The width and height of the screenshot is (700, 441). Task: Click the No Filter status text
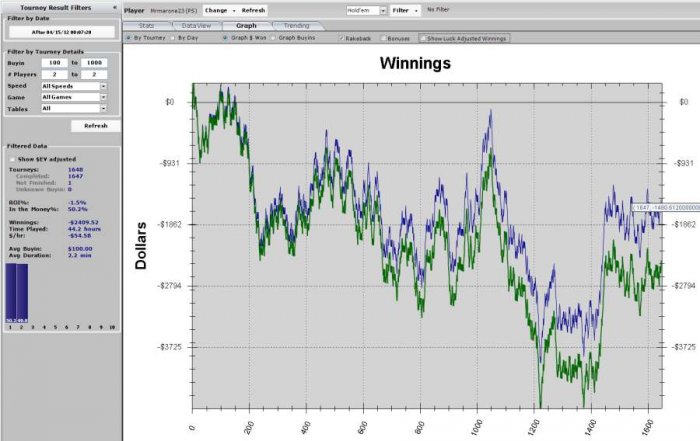(x=438, y=9)
